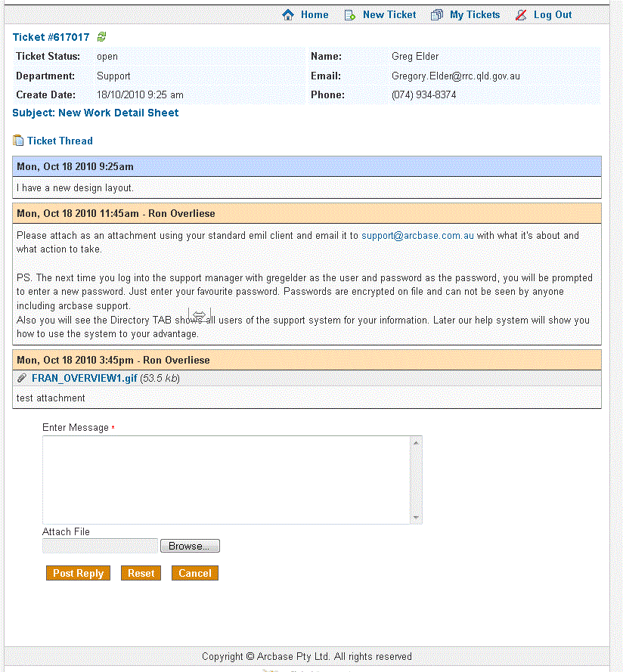This screenshot has width=623, height=672.
Task: Download the FRAN_OVERVIEW1.gif attachment
Action: coord(85,378)
